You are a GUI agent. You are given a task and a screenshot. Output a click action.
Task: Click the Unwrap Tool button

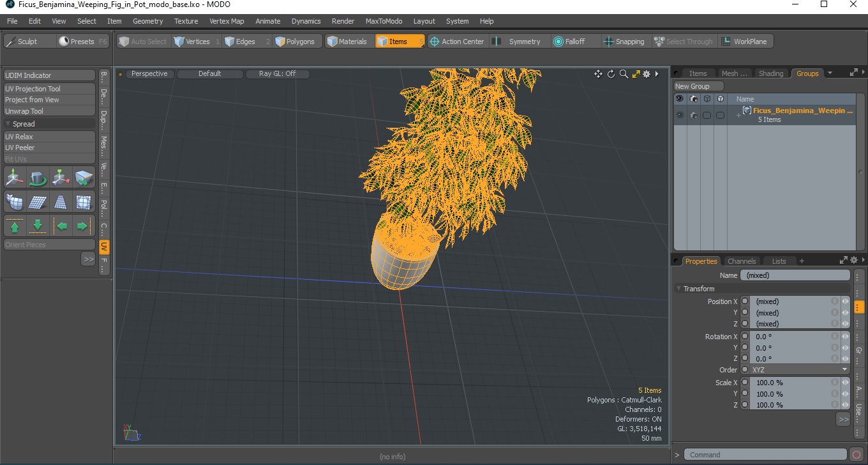click(x=50, y=111)
